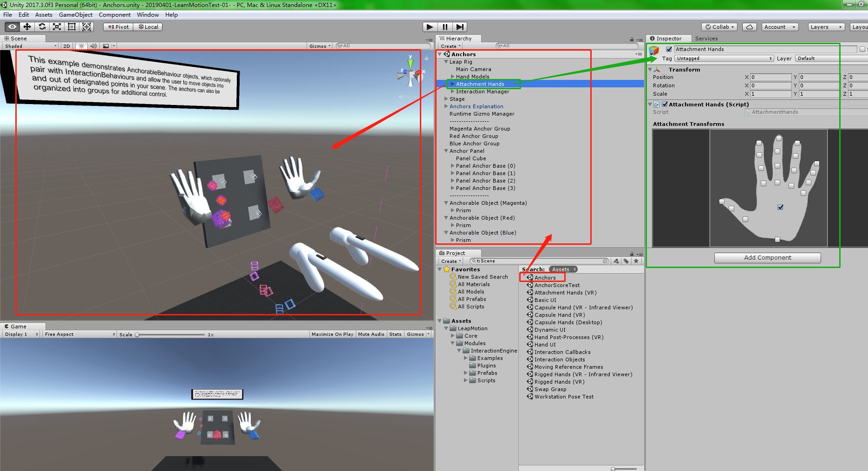Click the Add Component button
868x471 pixels.
coord(767,257)
